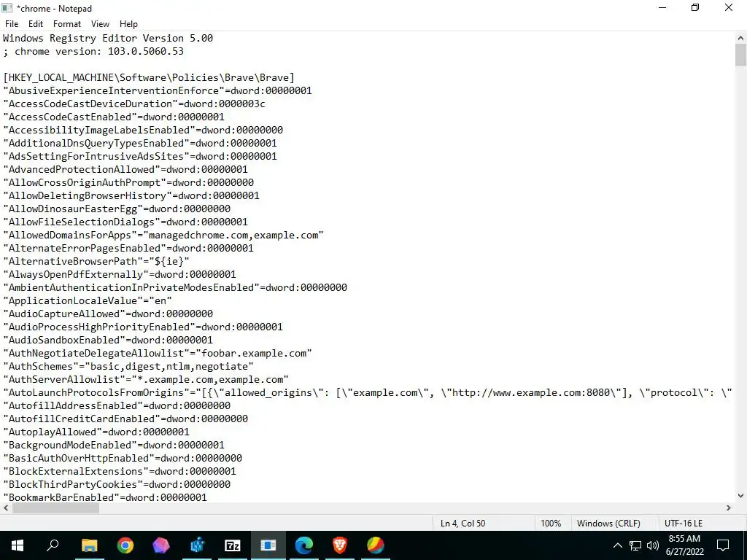The height and width of the screenshot is (560, 747).
Task: Show hidden system tray icons
Action: tap(617, 545)
